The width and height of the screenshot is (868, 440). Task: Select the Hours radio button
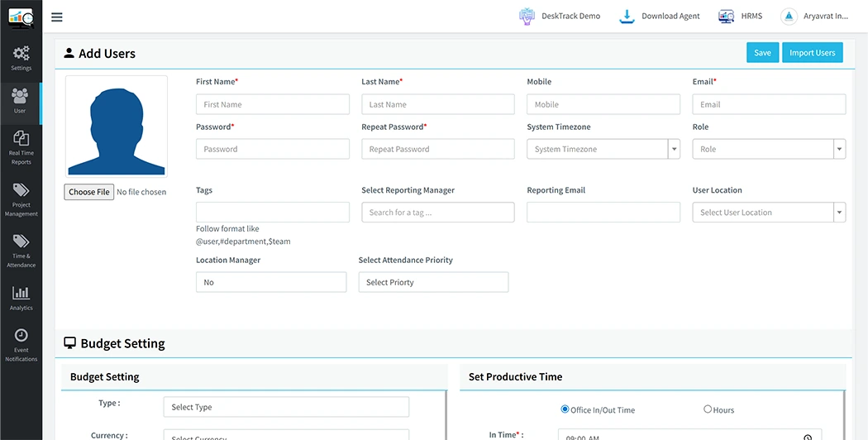708,409
